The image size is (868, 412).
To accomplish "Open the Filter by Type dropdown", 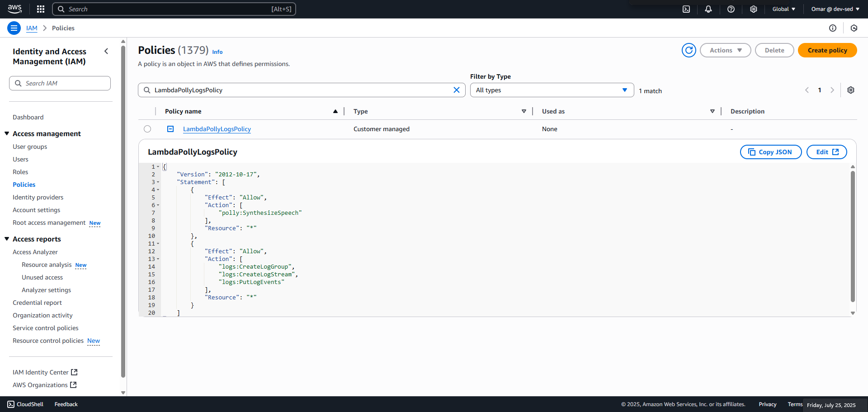I will [552, 90].
